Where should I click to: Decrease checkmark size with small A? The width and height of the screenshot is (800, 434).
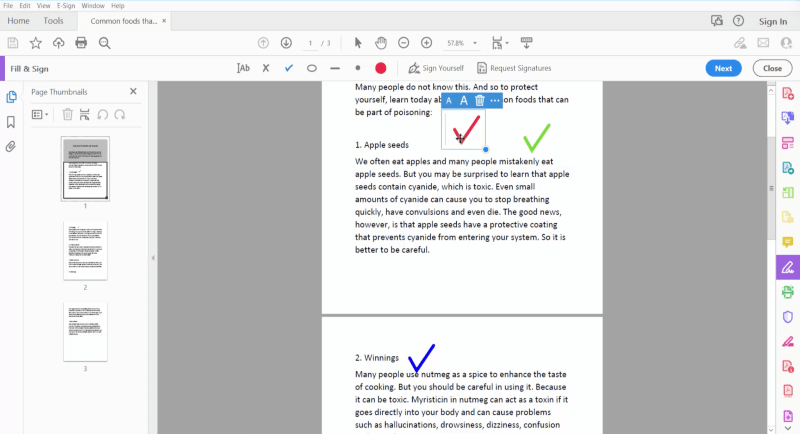tap(448, 100)
